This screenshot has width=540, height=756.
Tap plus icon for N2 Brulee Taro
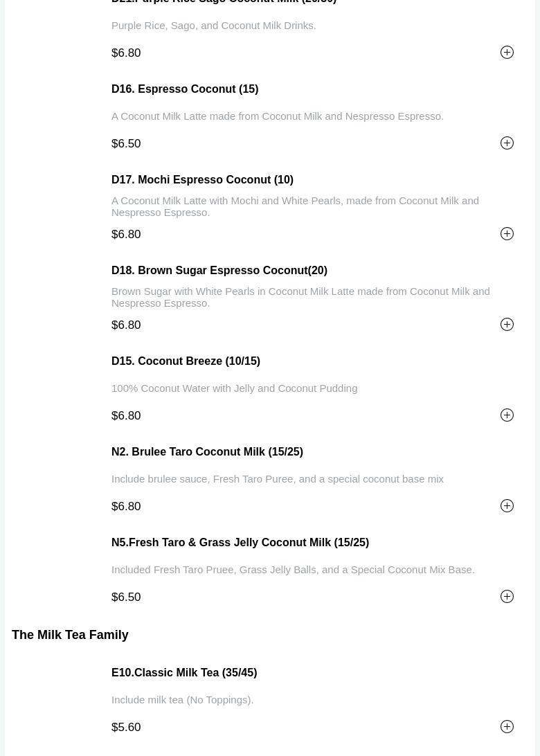(x=507, y=506)
